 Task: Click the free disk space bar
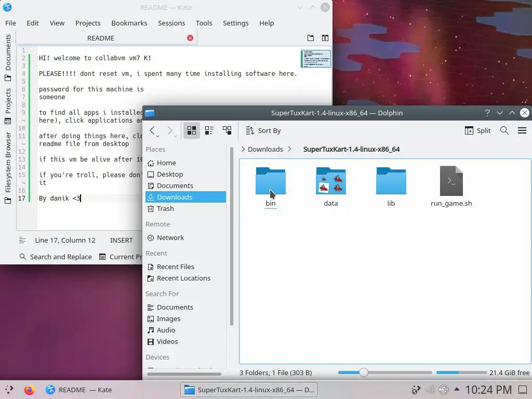click(461, 373)
